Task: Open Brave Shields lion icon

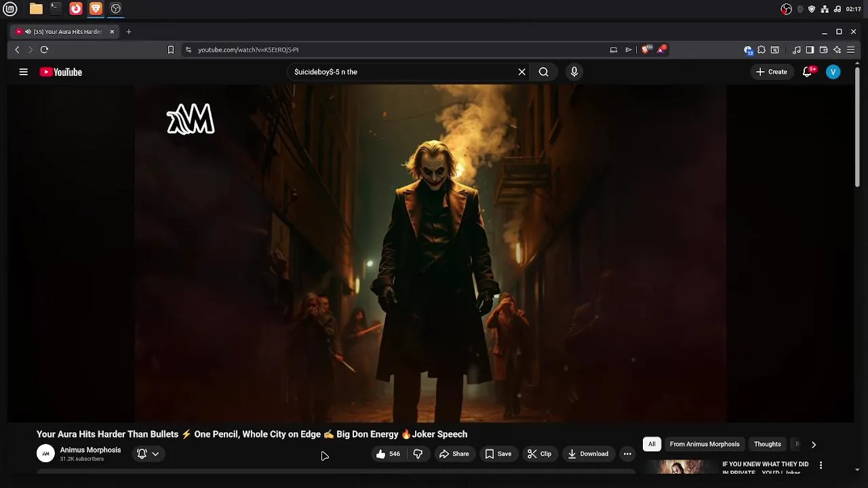Action: [x=646, y=49]
